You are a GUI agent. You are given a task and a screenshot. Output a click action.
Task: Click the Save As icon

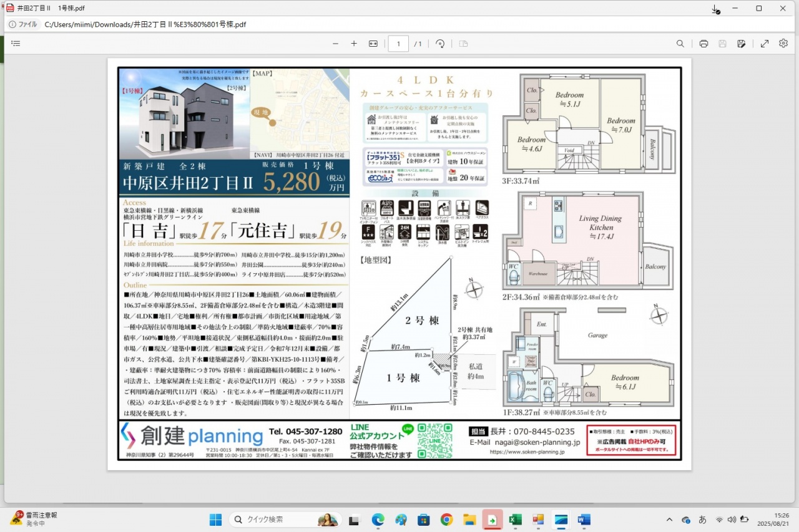pyautogui.click(x=741, y=44)
